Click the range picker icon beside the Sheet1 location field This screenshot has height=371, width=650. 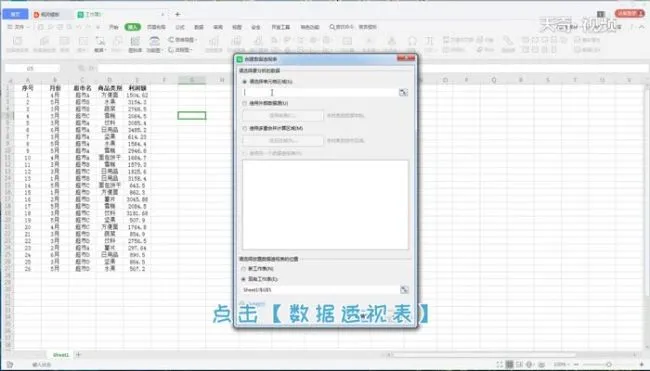[404, 290]
